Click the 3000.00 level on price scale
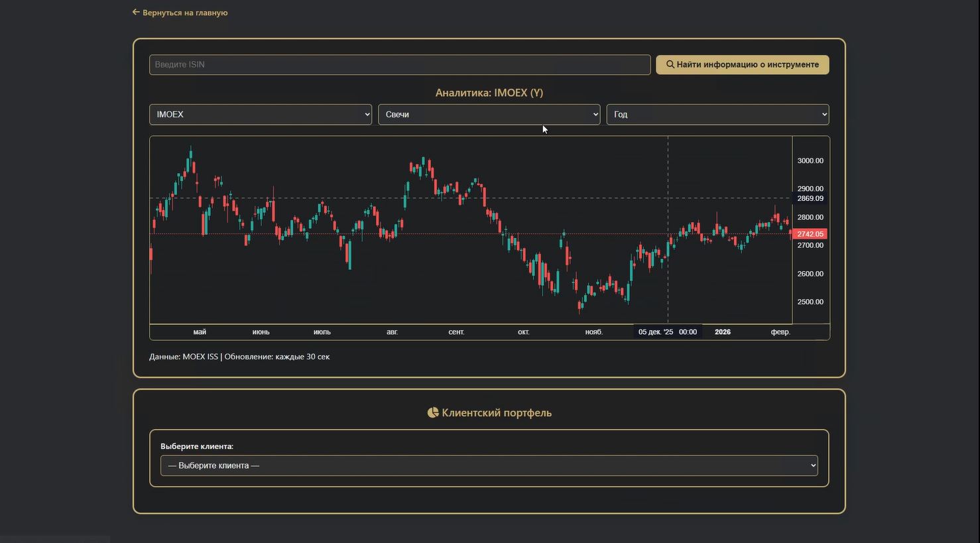 (x=810, y=160)
